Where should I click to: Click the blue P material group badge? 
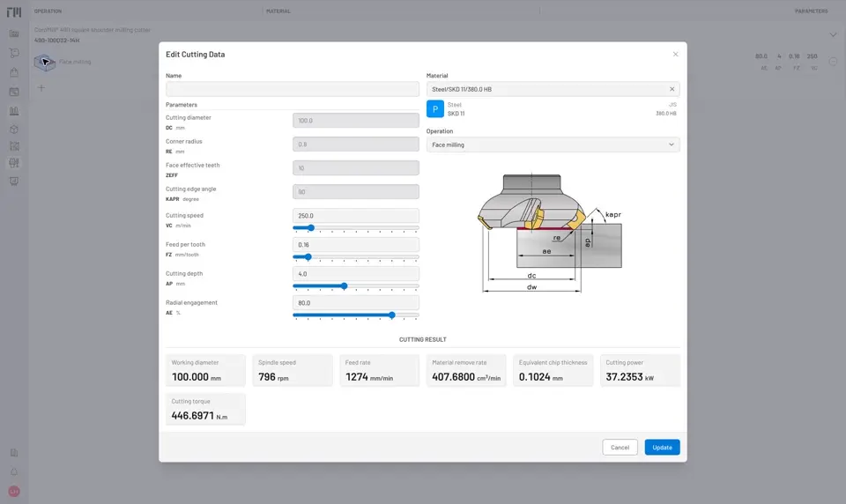(x=434, y=109)
